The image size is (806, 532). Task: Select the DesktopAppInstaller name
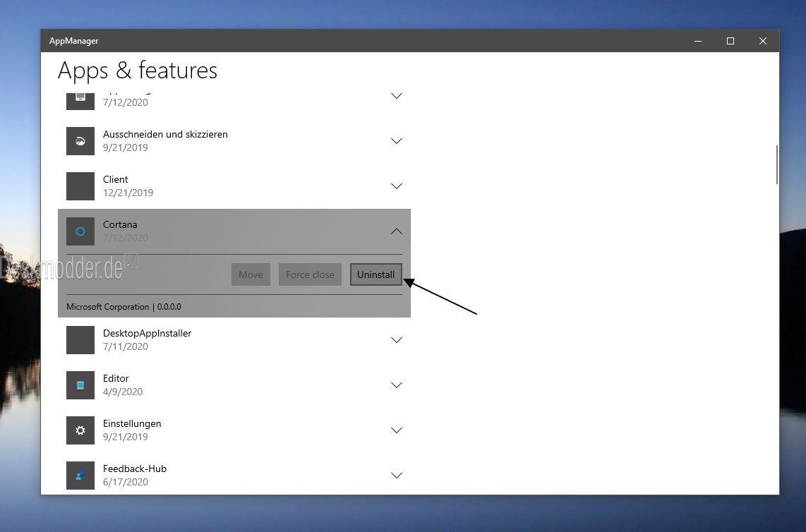147,333
